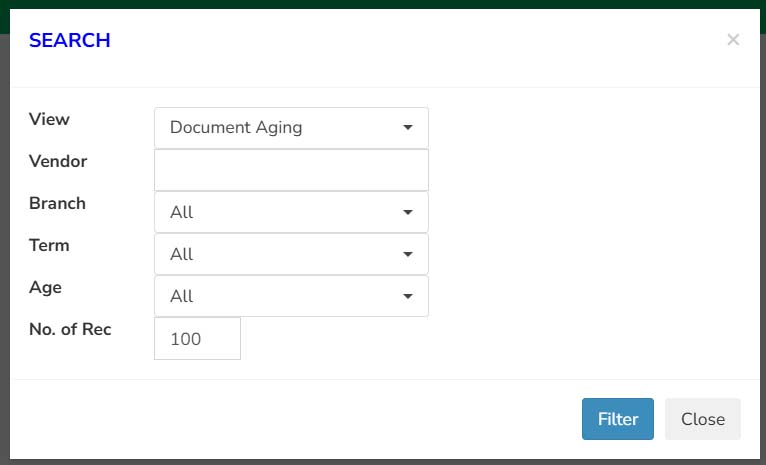Focus the empty Vendor text field

coord(291,170)
